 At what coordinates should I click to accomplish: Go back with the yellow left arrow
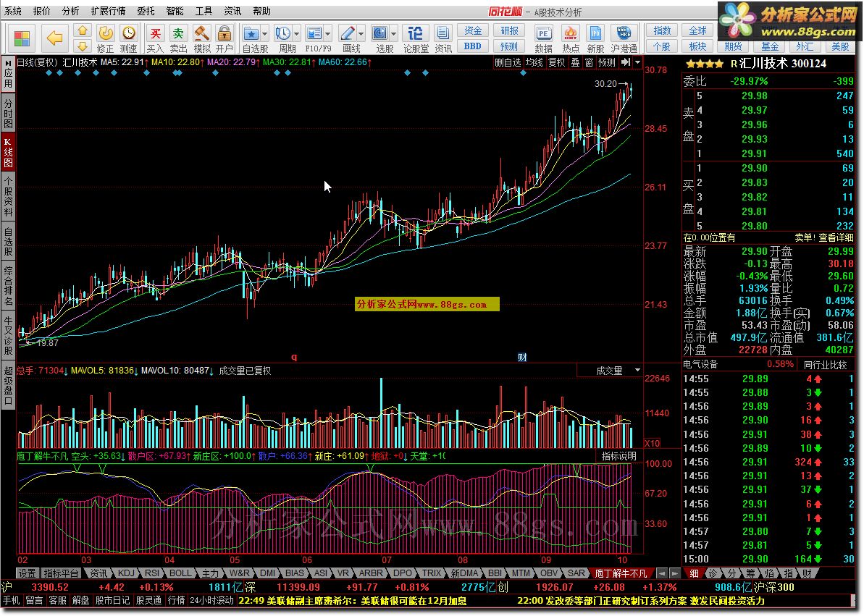(54, 38)
